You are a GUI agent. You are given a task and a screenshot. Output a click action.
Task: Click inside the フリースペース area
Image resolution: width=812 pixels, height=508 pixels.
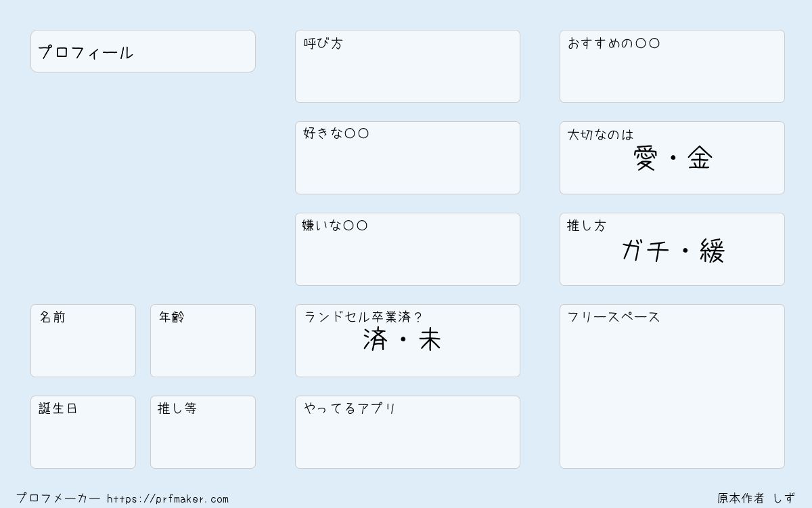pos(672,386)
